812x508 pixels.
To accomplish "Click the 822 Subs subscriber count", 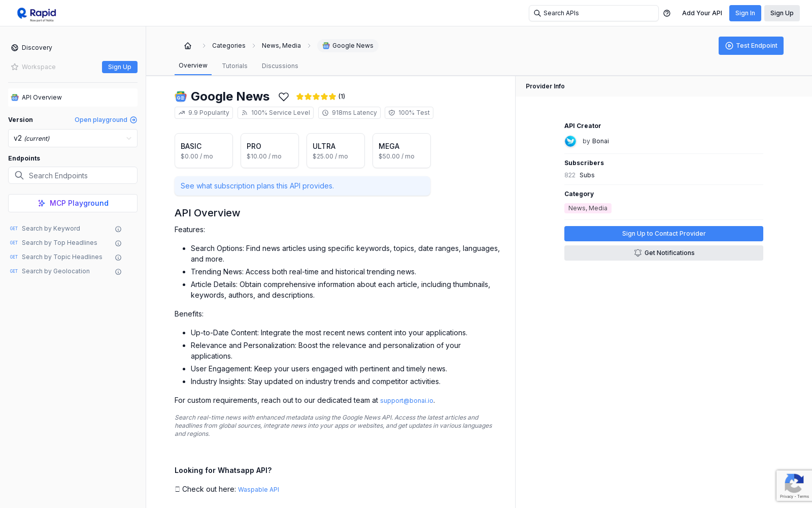I will 580,175.
